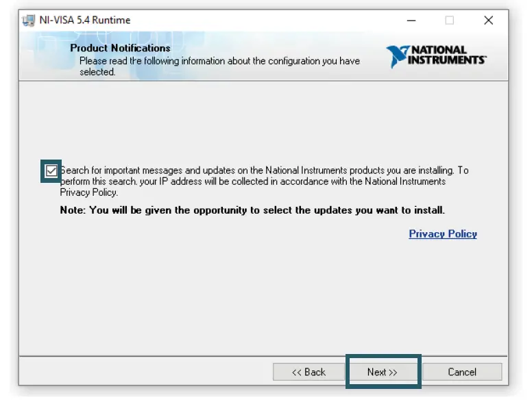The width and height of the screenshot is (532, 404).
Task: Close the NI-VISA 5.4 Runtime window
Action: [x=488, y=21]
